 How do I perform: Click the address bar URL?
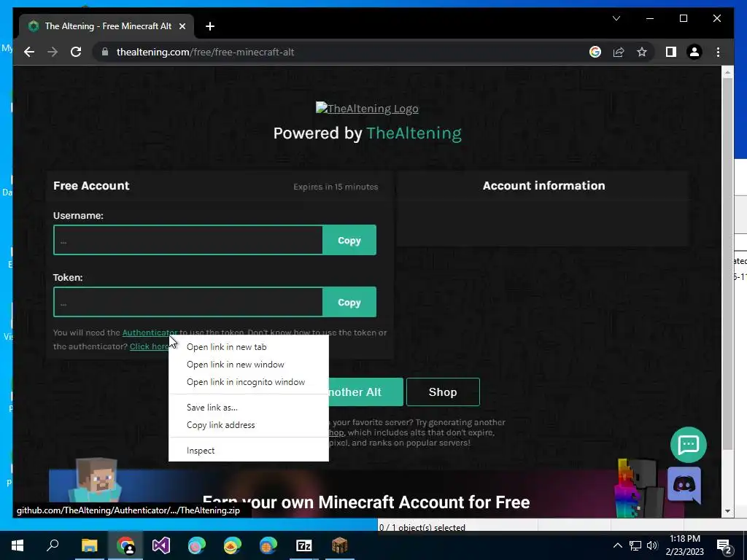tap(205, 52)
